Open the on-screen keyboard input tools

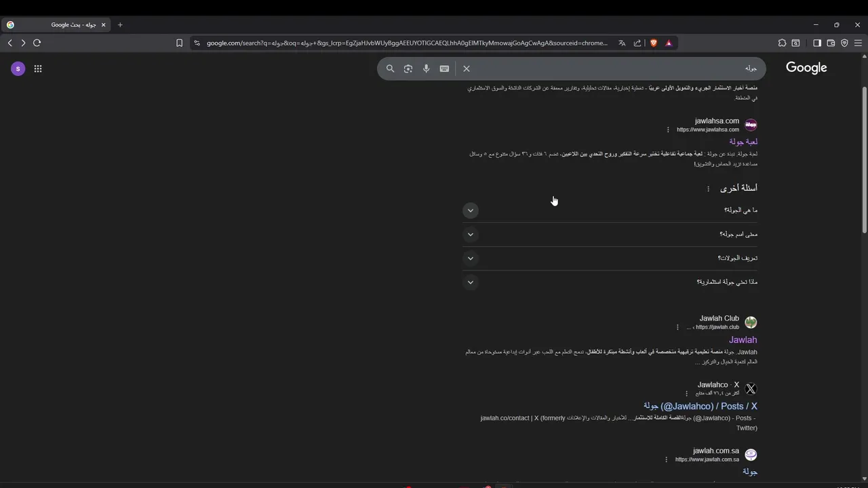[444, 68]
